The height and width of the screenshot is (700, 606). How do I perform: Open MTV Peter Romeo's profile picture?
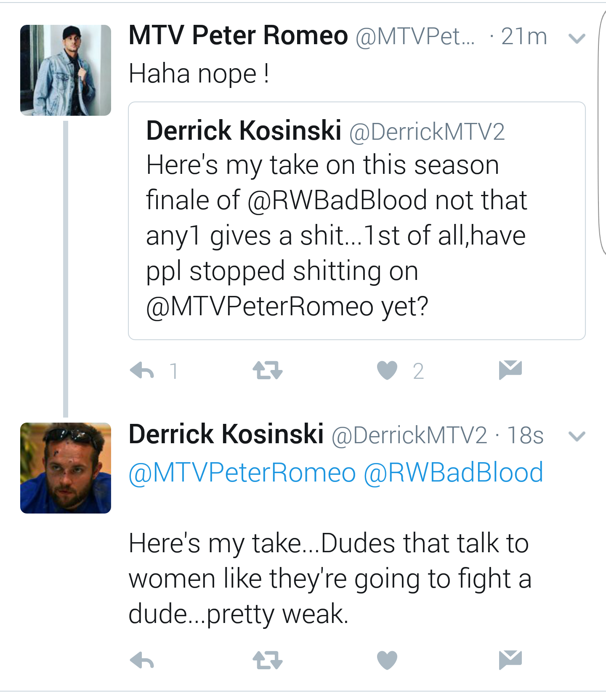pos(66,70)
